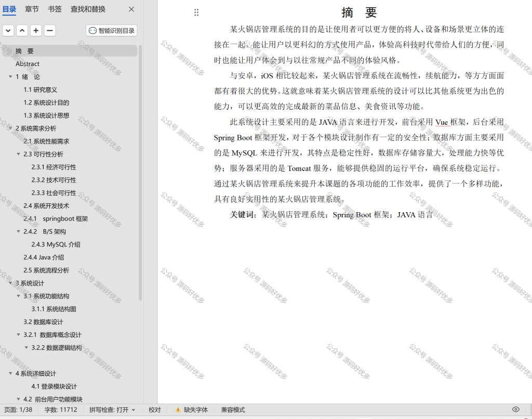Open the 拼写检查 dropdown in status bar
This screenshot has width=532, height=419.
click(112, 410)
